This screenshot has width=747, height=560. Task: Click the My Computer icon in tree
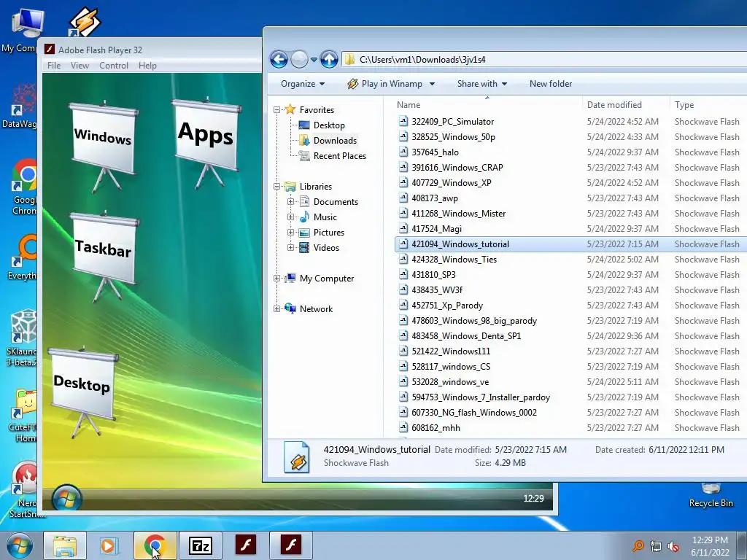[x=290, y=279]
